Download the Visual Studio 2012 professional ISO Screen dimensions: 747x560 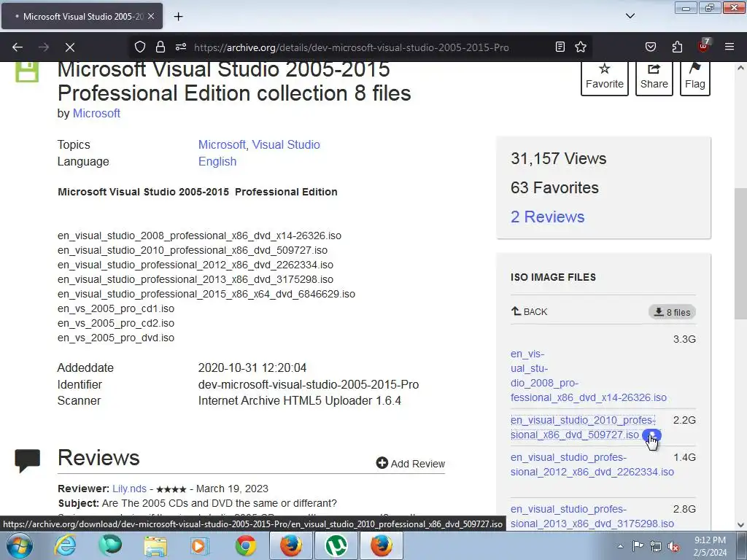point(592,464)
